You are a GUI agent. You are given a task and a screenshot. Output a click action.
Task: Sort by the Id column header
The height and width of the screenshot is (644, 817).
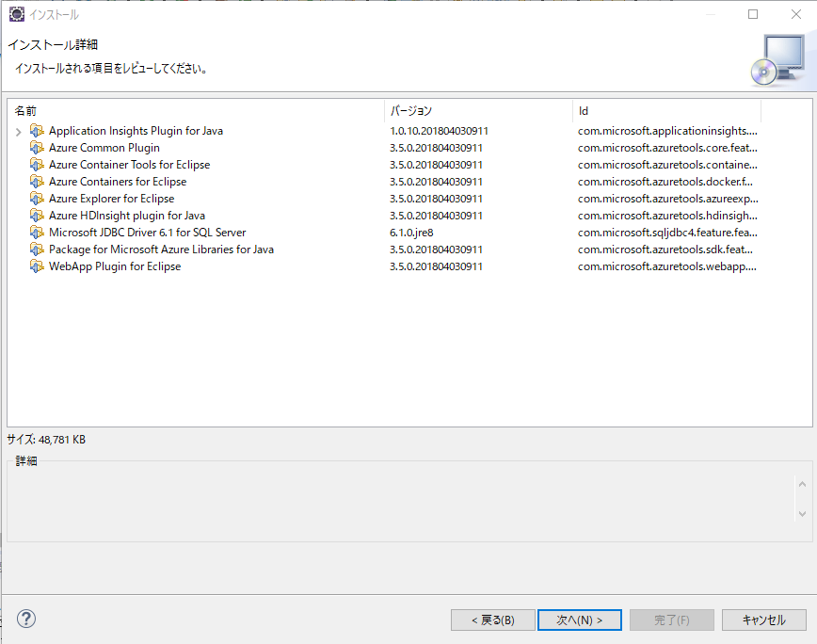[x=667, y=110]
